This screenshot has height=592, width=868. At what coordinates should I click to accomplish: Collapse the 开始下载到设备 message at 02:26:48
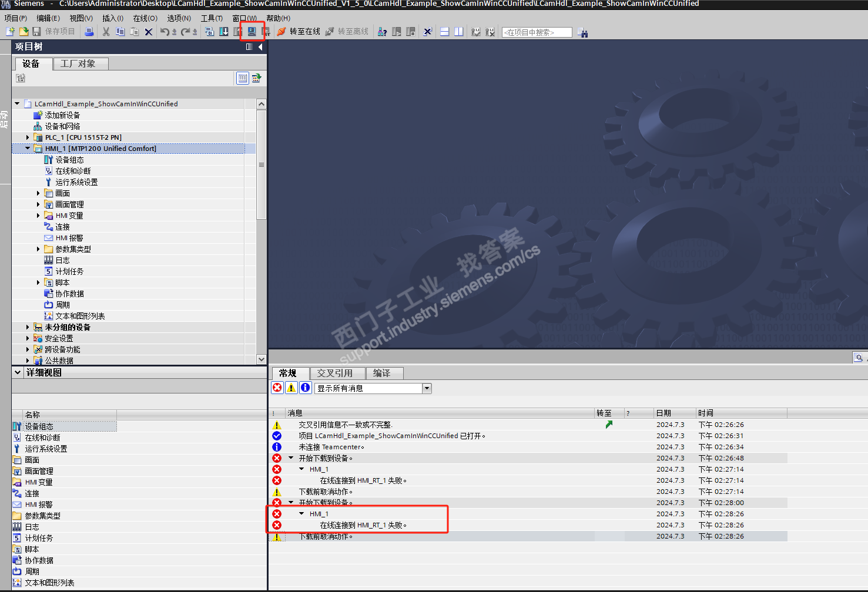[x=291, y=458]
